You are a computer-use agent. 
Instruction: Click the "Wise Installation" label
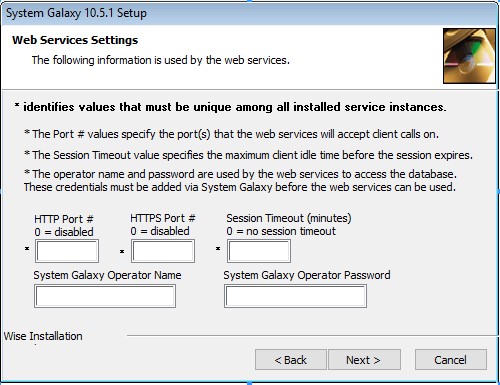coord(43,336)
